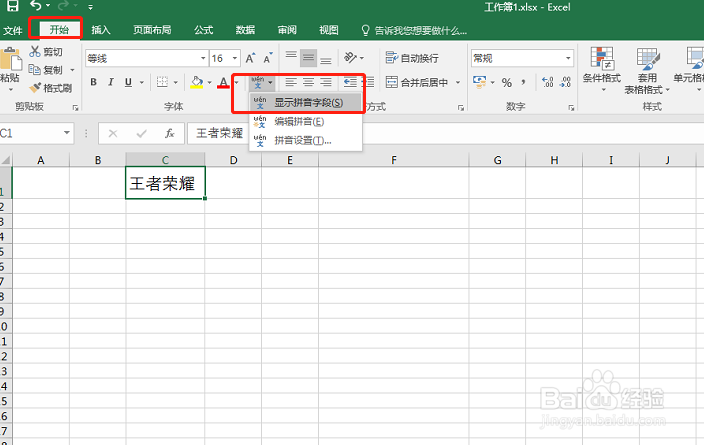Expand the underline style dropdown arrow
The height and width of the screenshot is (445, 704).
142,82
